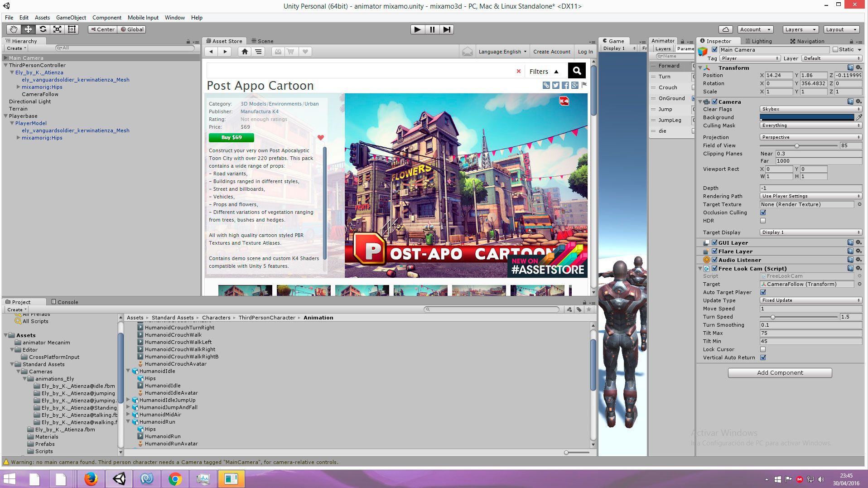Viewport: 868px width, 488px height.
Task: Select the Hand tool in toolbar
Action: coord(13,29)
